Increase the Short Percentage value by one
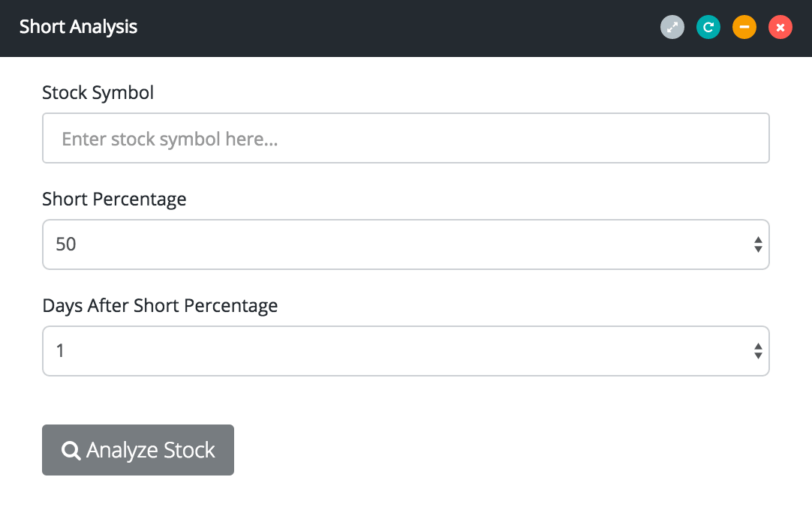This screenshot has height=513, width=812. pyautogui.click(x=758, y=239)
